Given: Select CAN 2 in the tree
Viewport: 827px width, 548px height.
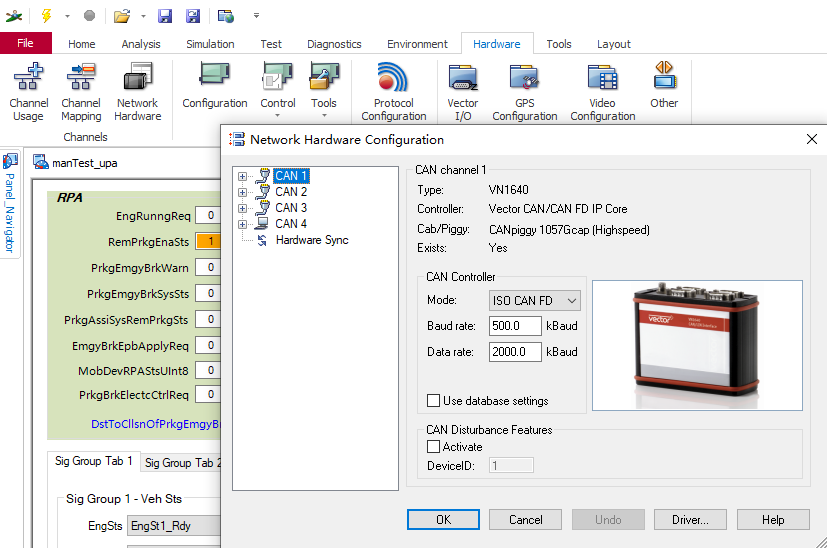Looking at the screenshot, I should (291, 192).
